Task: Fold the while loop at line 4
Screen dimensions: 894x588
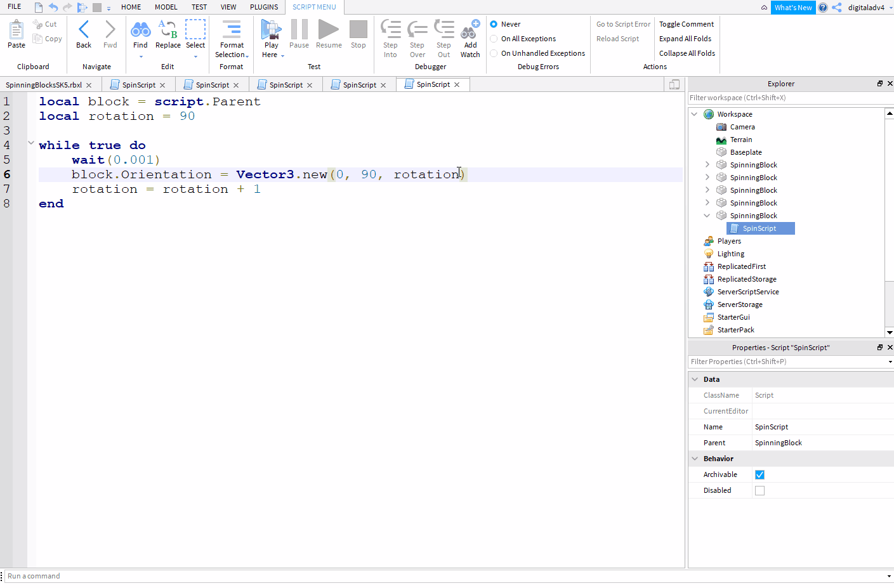Action: coord(31,143)
